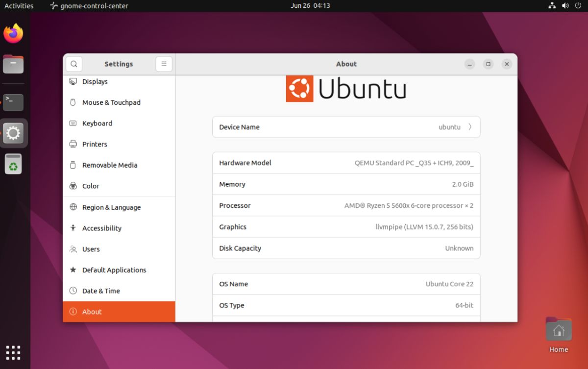Select Default Applications in sidebar
Screen dimensions: 588x369
coord(114,270)
